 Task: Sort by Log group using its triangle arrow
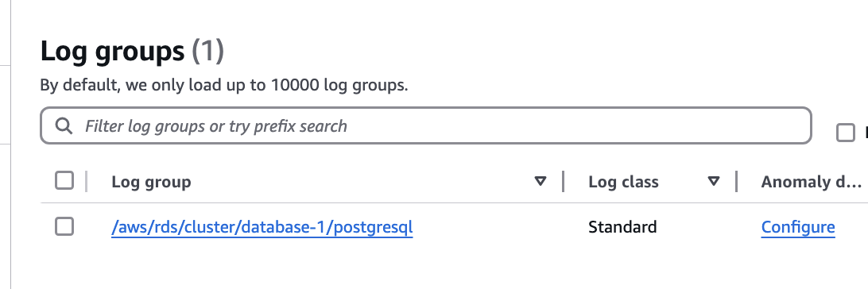pos(541,181)
